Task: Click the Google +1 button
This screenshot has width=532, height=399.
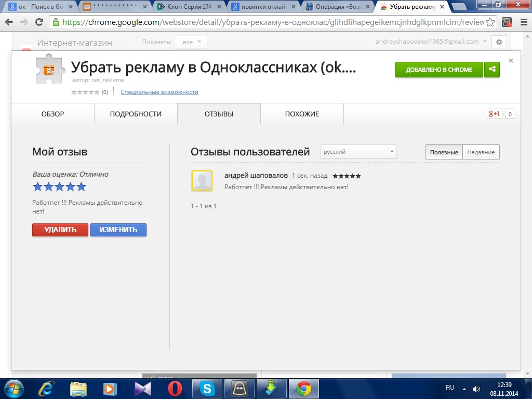Action: click(494, 114)
